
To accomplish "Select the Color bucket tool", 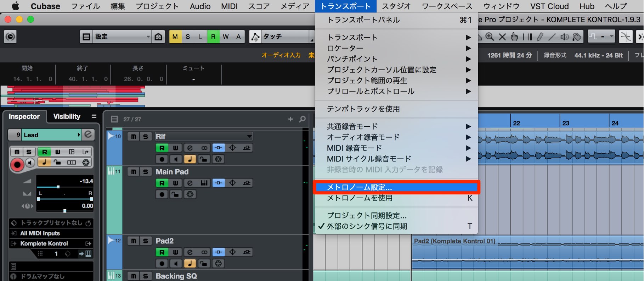I will pos(577,37).
